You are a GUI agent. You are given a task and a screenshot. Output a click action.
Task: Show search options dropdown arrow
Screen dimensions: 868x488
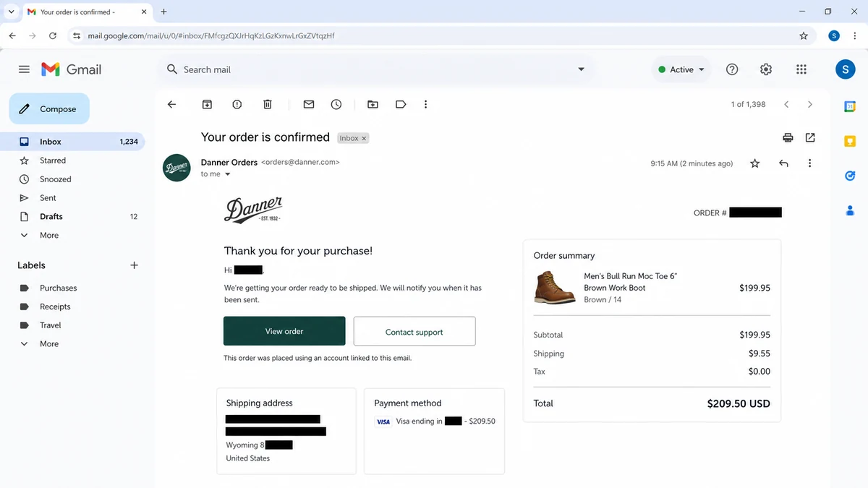[581, 69]
